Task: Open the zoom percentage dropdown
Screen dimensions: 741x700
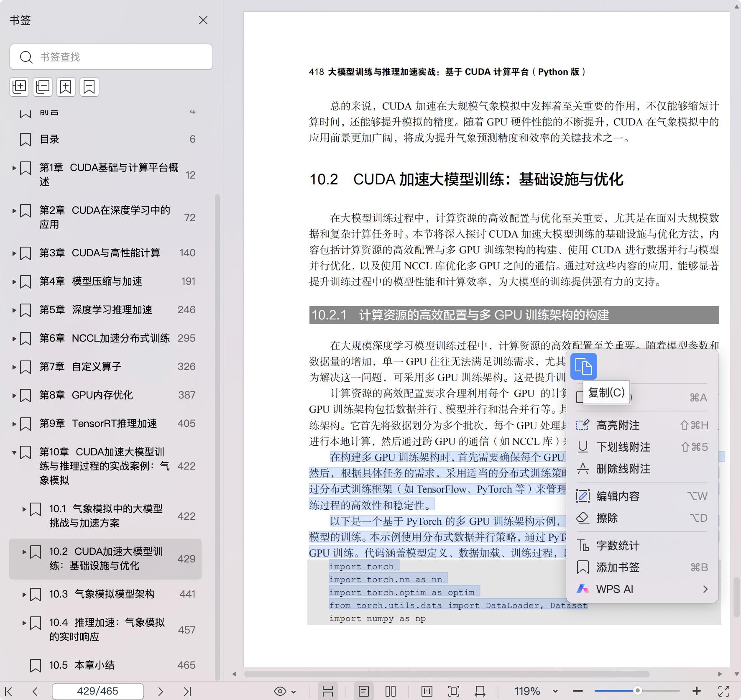Action: point(555,691)
